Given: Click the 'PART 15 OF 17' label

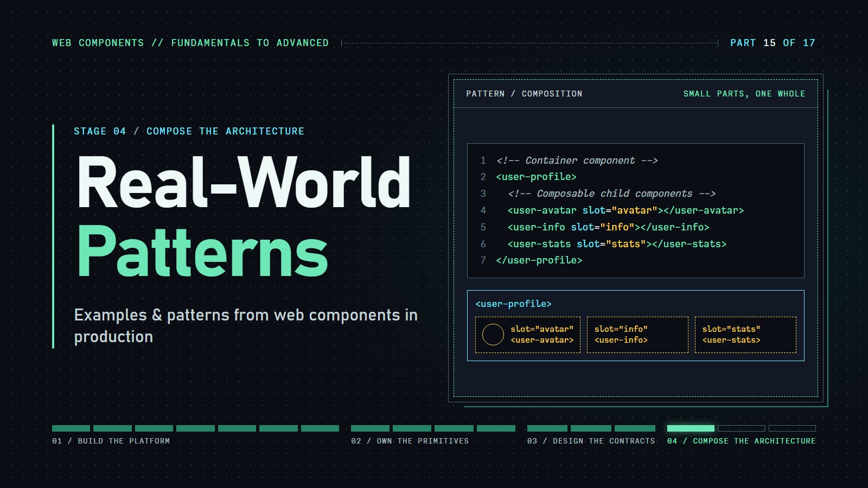Looking at the screenshot, I should (x=773, y=43).
